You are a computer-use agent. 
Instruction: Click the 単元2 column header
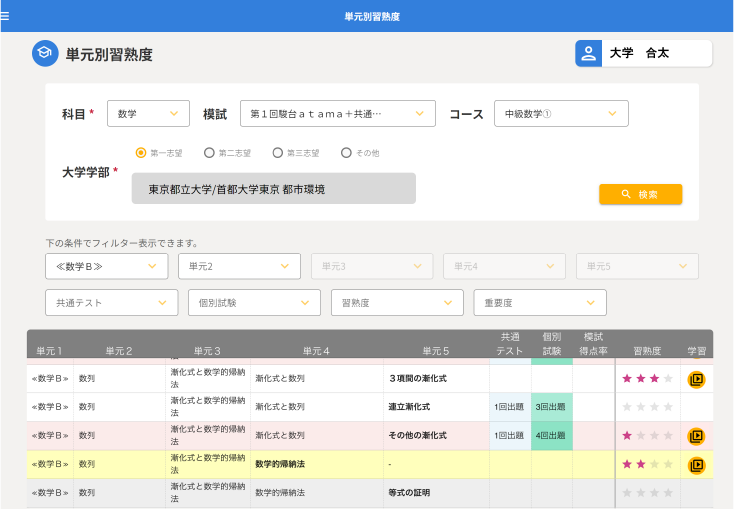tap(119, 351)
